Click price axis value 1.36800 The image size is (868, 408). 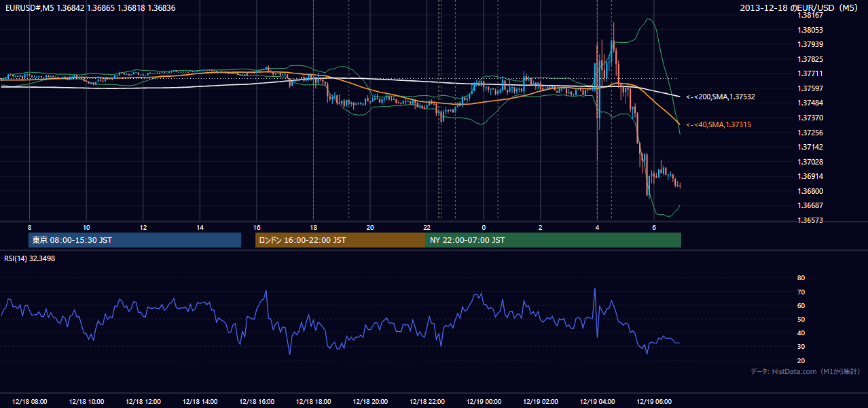pos(810,191)
